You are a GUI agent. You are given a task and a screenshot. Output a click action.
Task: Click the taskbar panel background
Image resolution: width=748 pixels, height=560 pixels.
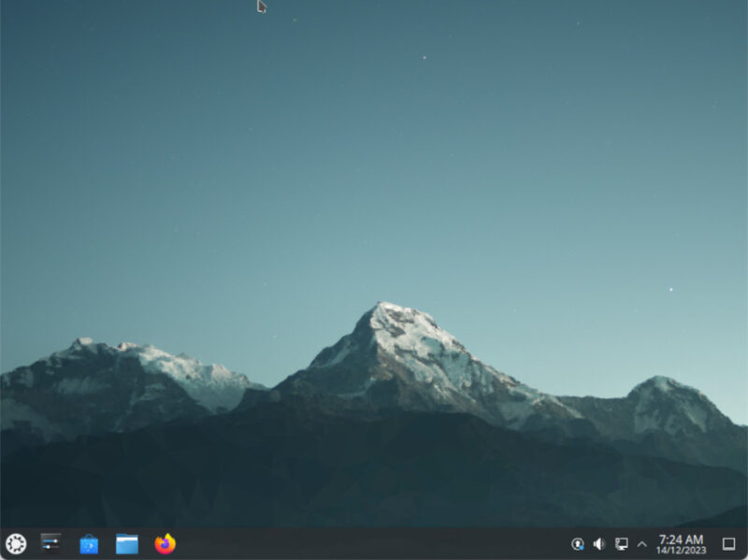click(374, 541)
